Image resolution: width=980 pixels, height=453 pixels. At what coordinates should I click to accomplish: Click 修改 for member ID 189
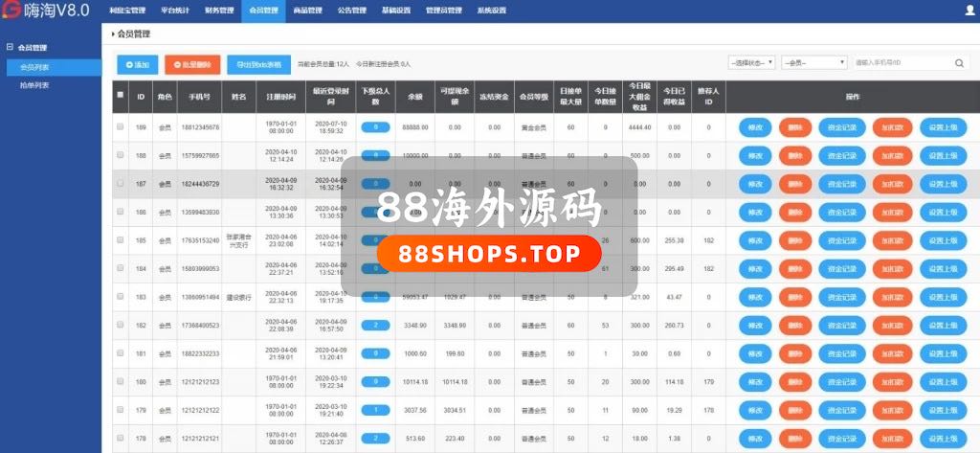755,126
